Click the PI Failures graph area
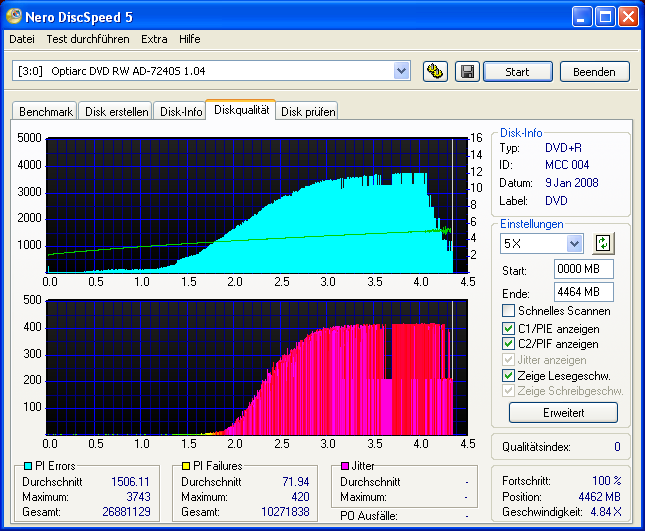Screen dimensions: 645x531 pos(257,367)
